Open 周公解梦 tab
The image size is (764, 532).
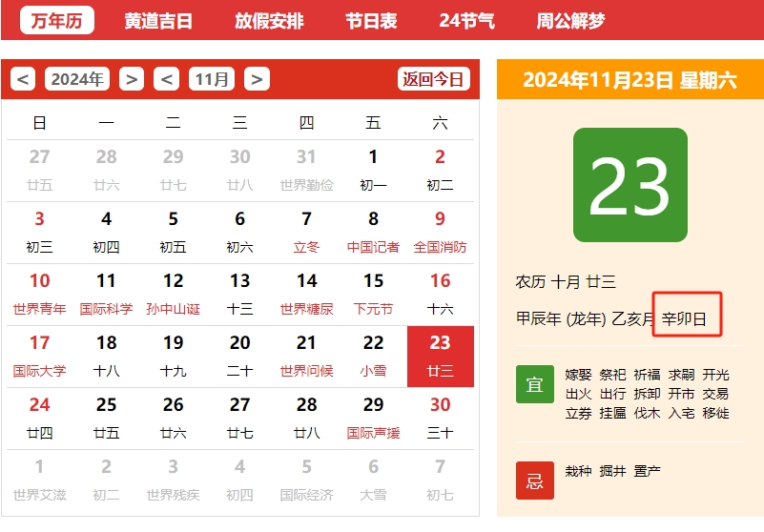click(570, 20)
